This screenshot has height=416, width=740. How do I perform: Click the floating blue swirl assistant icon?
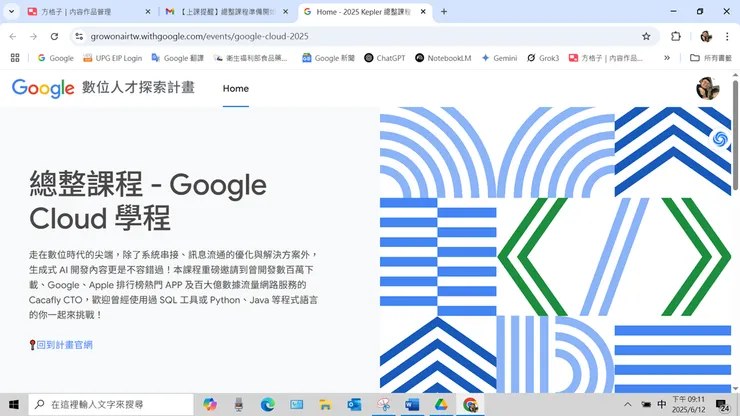click(720, 139)
